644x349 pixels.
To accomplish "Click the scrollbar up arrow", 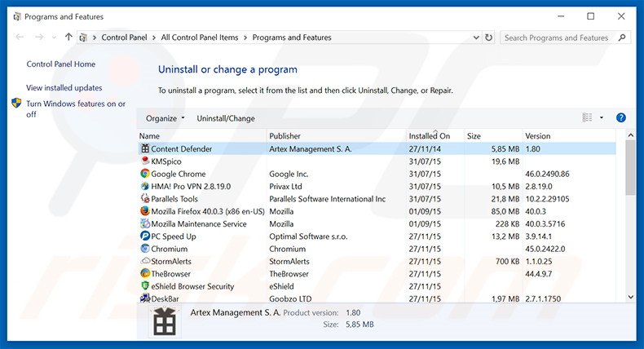I will [630, 135].
